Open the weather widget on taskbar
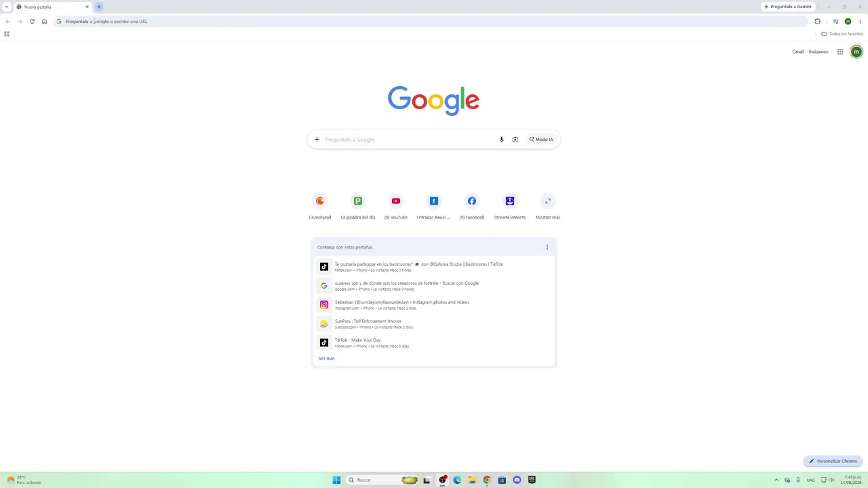The width and height of the screenshot is (868, 488). coord(24,480)
